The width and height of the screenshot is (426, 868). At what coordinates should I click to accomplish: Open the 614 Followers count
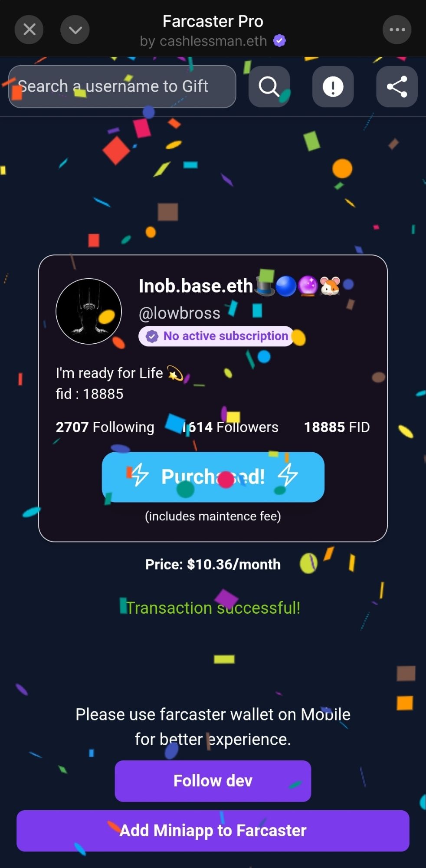(231, 427)
